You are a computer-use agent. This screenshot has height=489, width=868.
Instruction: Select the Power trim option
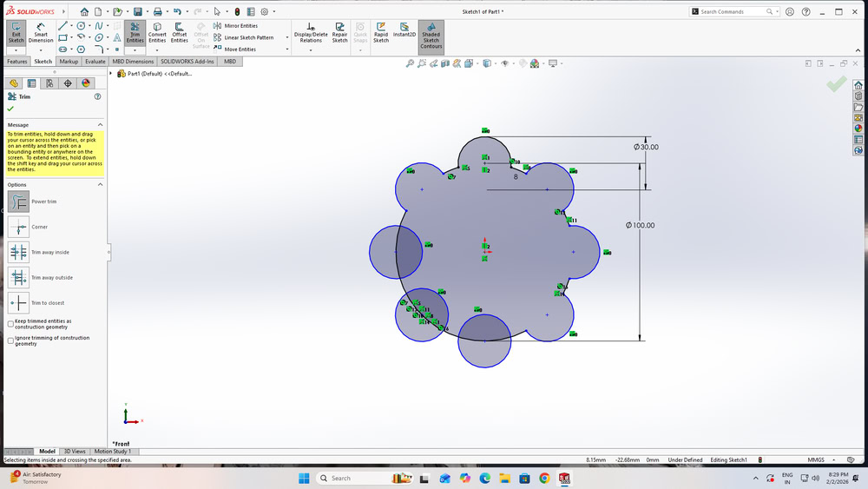pyautogui.click(x=18, y=202)
